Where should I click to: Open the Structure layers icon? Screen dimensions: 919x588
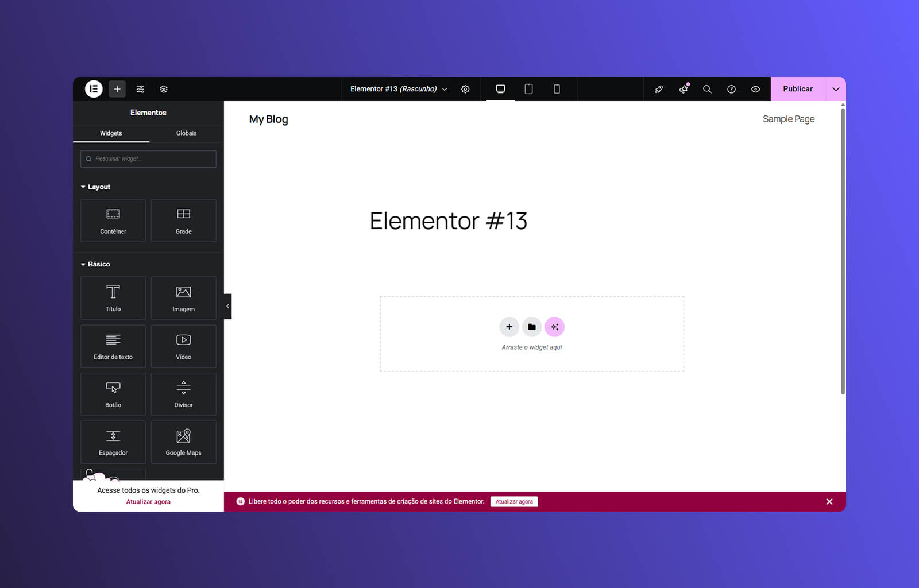tap(164, 89)
